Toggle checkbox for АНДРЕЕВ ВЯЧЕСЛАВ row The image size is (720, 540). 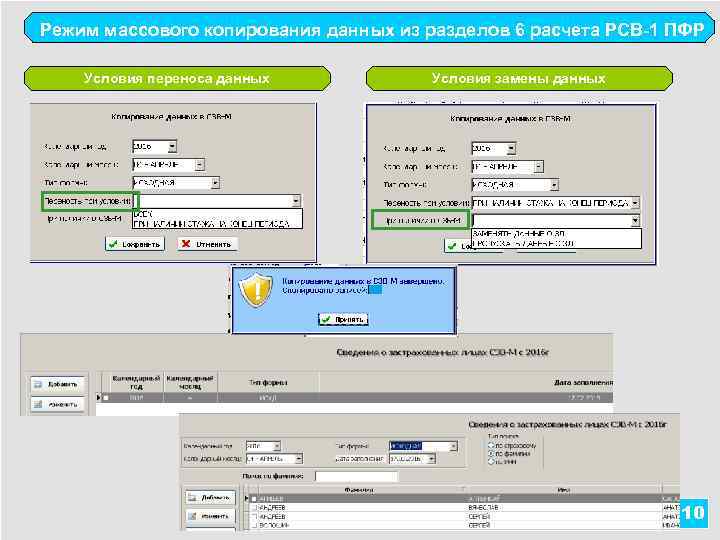point(254,507)
